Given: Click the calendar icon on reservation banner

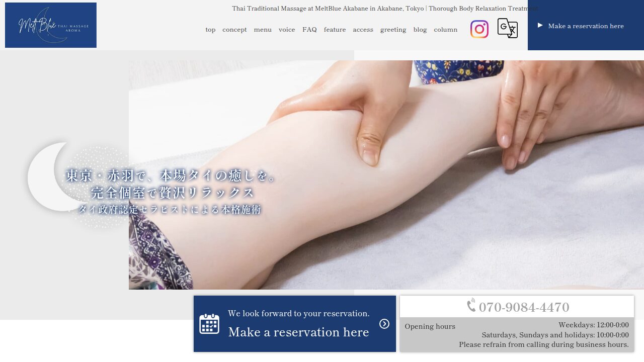Looking at the screenshot, I should click(209, 324).
